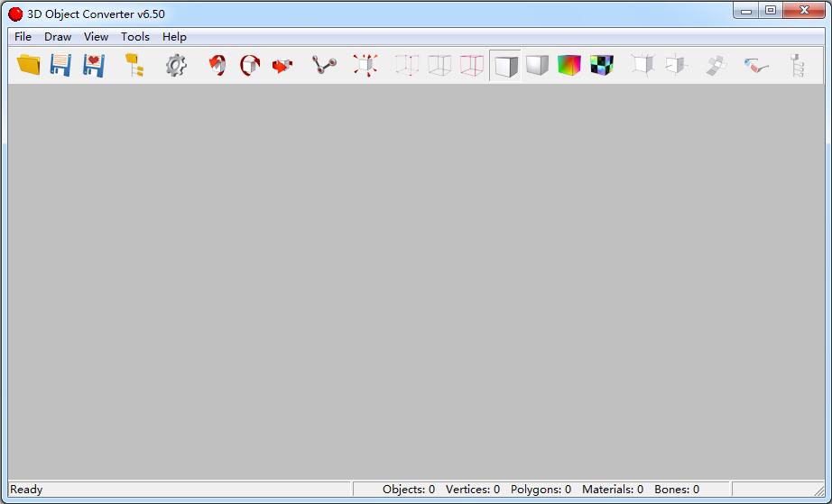Open the File menu
Viewport: 832px width, 504px height.
click(x=23, y=37)
